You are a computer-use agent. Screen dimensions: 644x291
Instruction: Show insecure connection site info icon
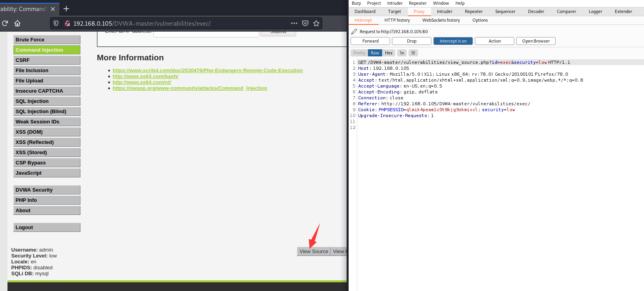click(x=67, y=23)
